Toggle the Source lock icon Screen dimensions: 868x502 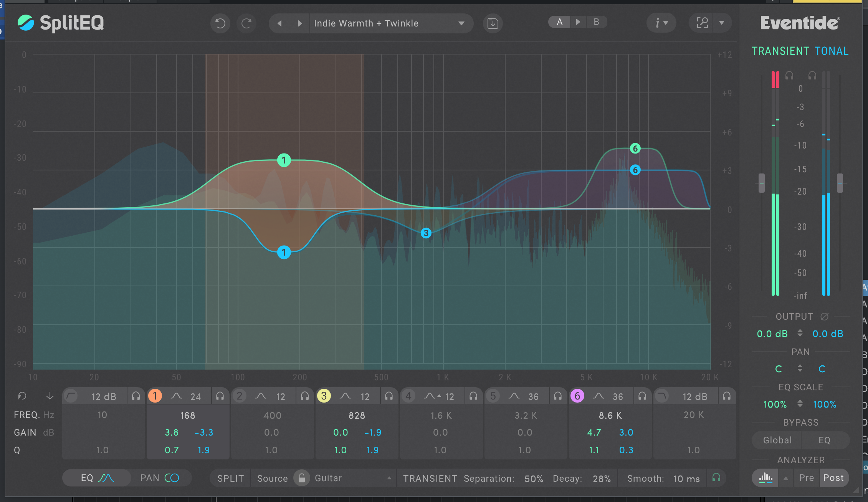[x=302, y=478]
